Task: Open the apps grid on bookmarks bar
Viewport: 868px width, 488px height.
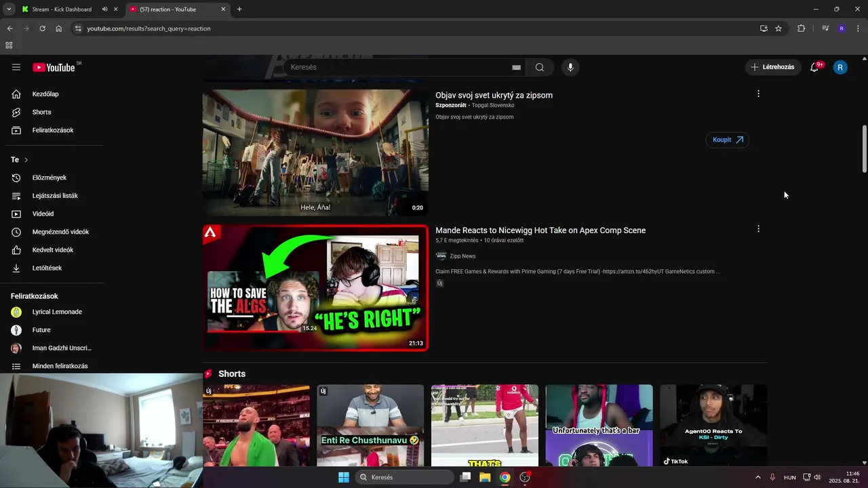Action: coord(9,45)
